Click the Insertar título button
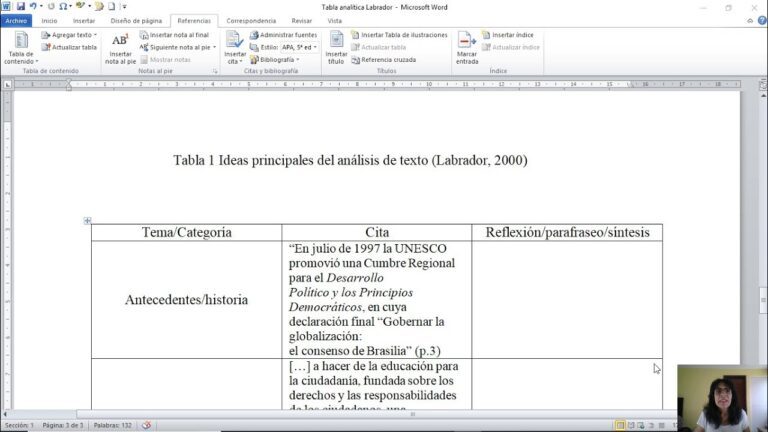Screen dimensions: 768x432 pos(336,48)
